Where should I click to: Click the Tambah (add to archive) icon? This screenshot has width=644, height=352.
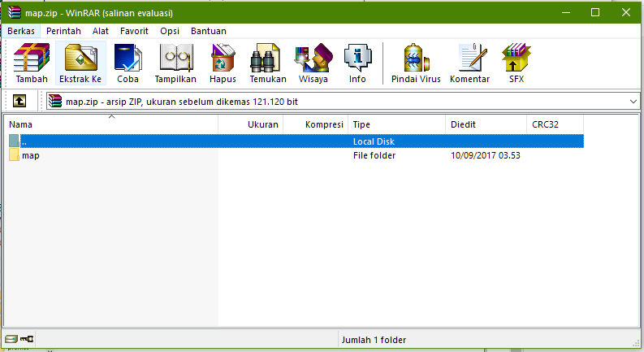coord(32,63)
